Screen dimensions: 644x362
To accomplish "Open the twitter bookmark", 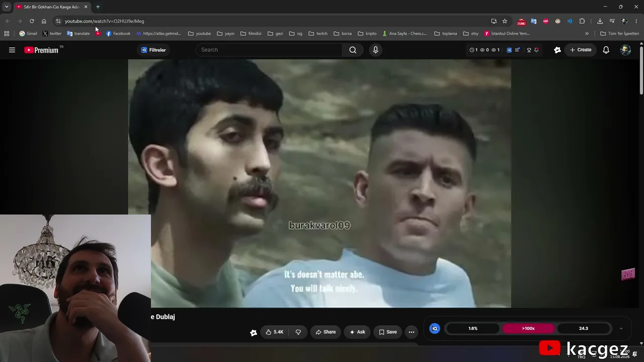I will (x=52, y=34).
